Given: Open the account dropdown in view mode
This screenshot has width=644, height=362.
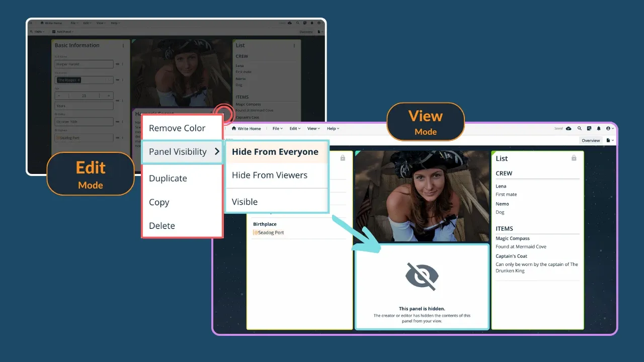Looking at the screenshot, I should tap(609, 129).
